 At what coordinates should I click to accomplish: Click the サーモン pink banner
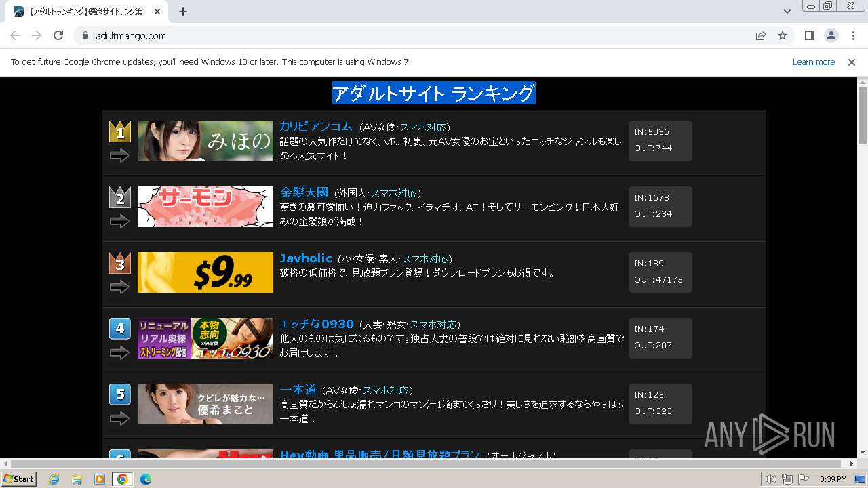(x=205, y=207)
